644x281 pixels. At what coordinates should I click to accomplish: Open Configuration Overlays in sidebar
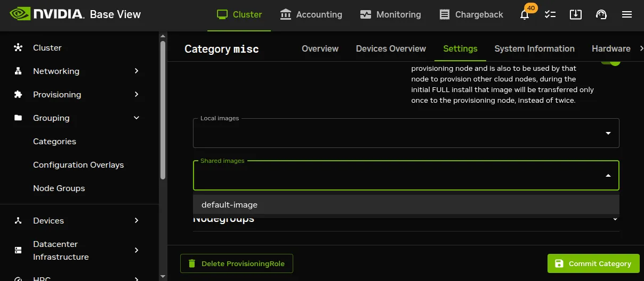(x=78, y=165)
